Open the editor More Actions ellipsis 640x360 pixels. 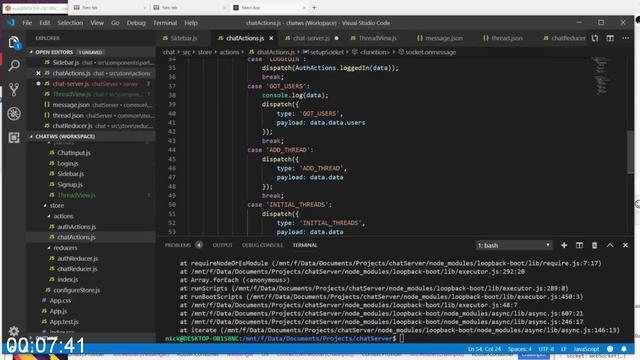pos(625,38)
